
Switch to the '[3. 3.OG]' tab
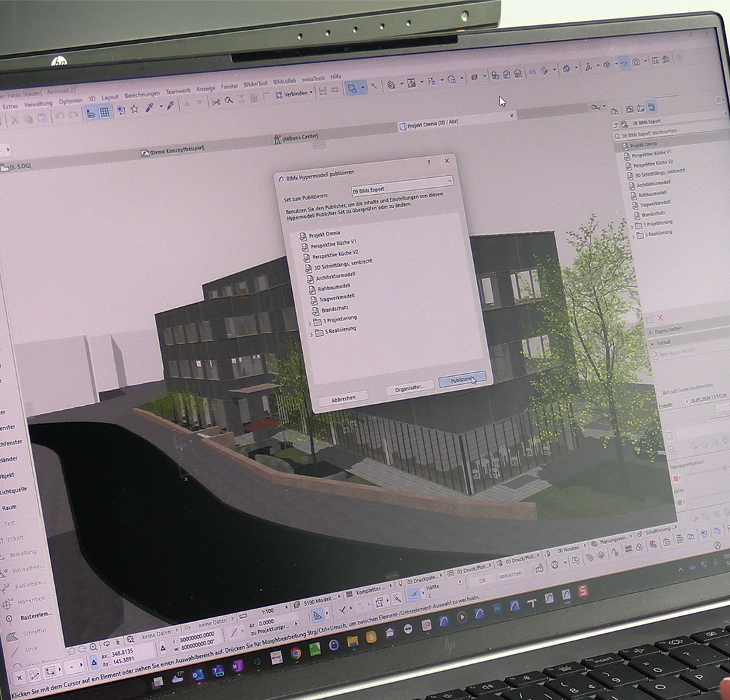click(x=16, y=167)
